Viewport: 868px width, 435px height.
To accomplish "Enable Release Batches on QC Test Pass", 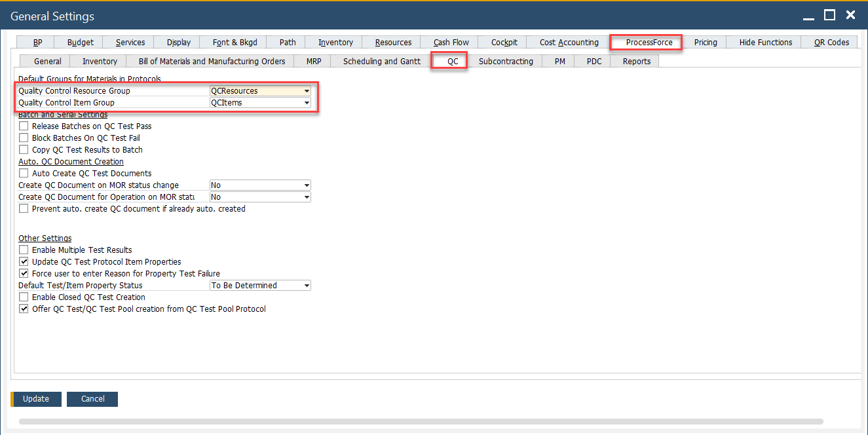I will click(24, 126).
